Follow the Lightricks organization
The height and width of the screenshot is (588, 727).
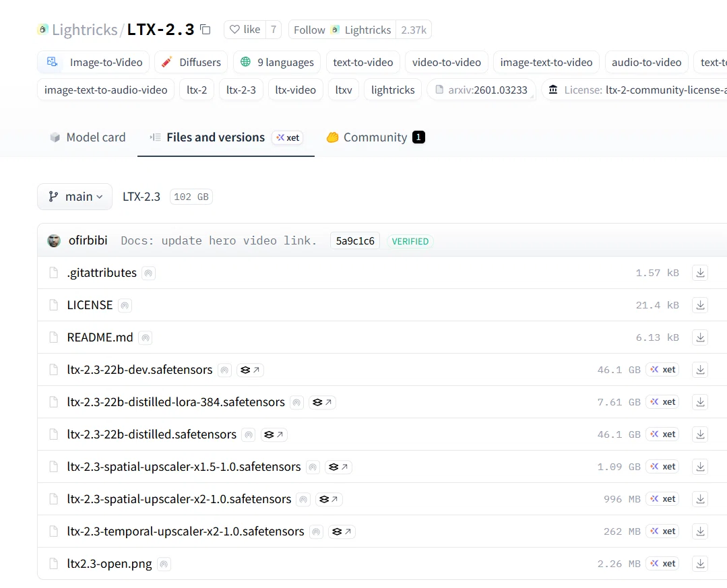click(x=342, y=30)
